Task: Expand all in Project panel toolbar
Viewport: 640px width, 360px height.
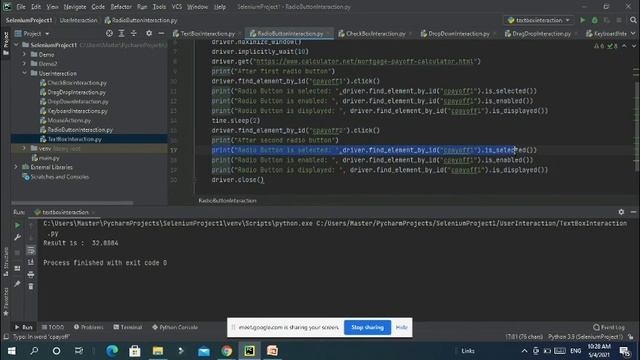Action: (121, 33)
